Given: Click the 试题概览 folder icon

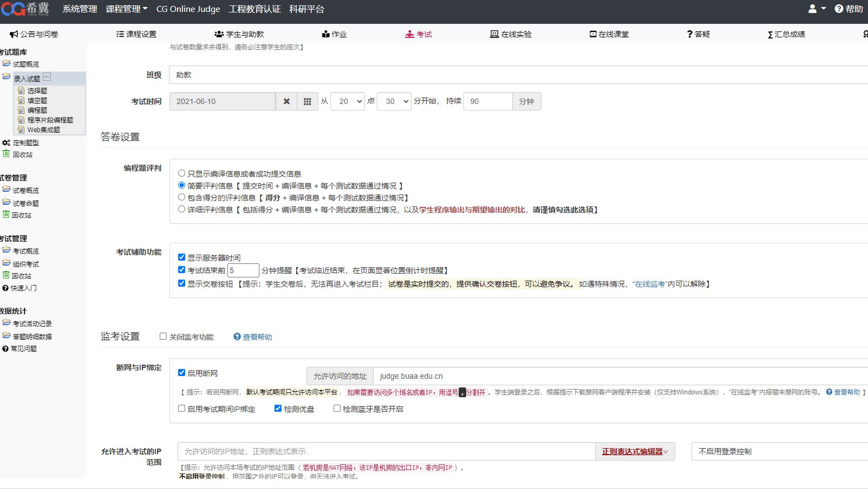Looking at the screenshot, I should pyautogui.click(x=6, y=63).
